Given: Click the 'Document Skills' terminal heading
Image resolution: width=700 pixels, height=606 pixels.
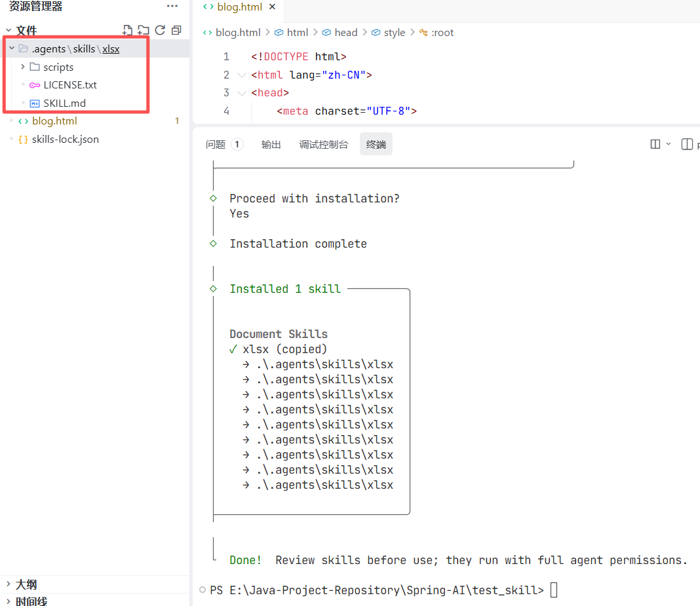Looking at the screenshot, I should tap(279, 333).
